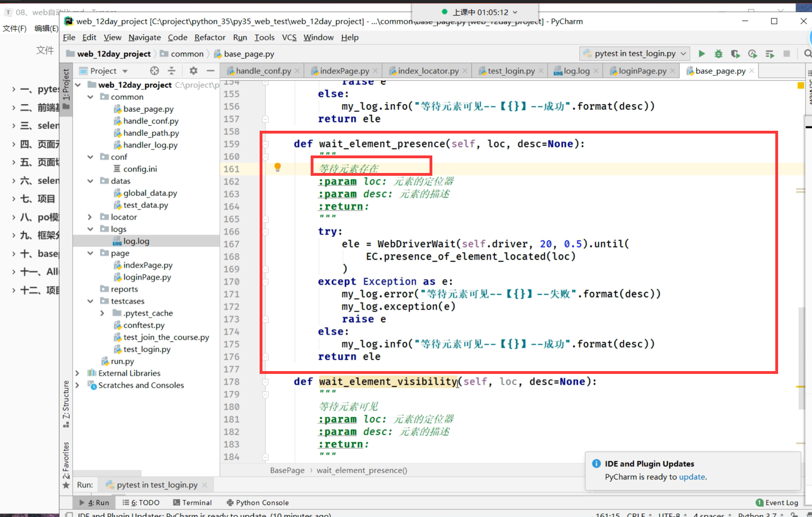The image size is (812, 517).
Task: Open the Terminal tool window
Action: 193,503
